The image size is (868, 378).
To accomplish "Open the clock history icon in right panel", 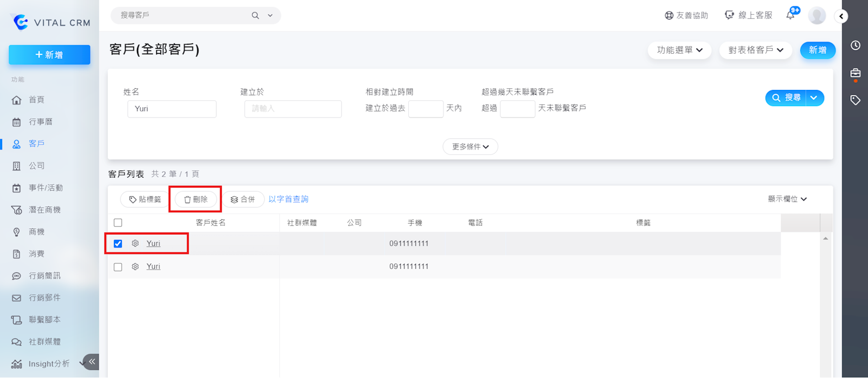I will (855, 45).
